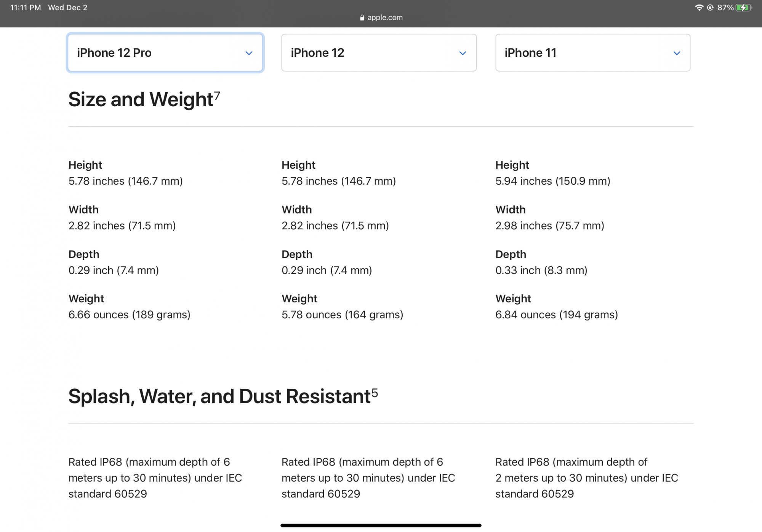Tap the apple.com address bar
Screen dimensions: 762x532
[385, 18]
